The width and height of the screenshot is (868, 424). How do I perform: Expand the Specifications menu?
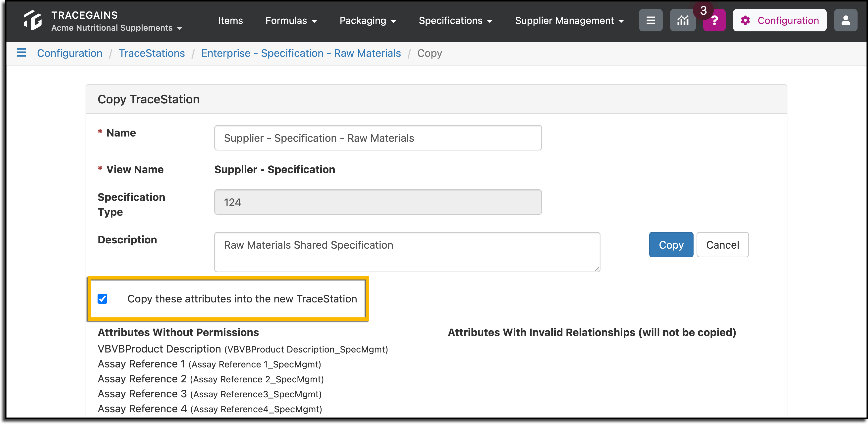tap(456, 21)
